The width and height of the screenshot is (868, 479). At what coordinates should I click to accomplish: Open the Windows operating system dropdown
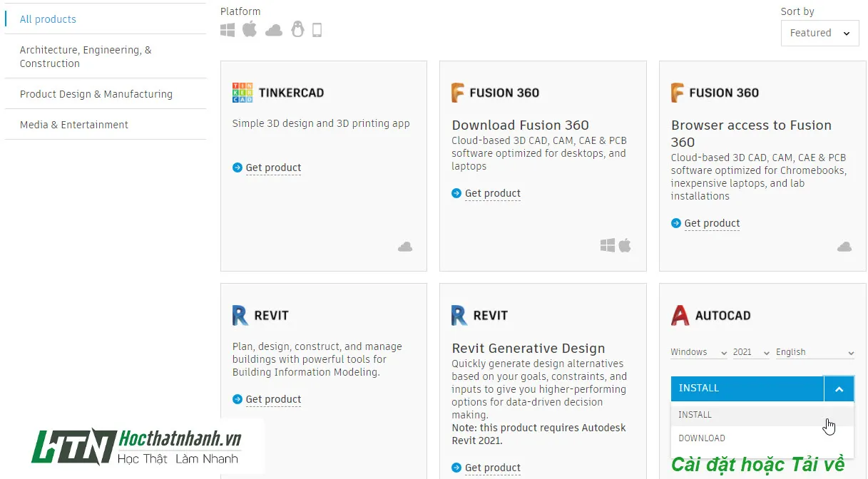point(698,352)
